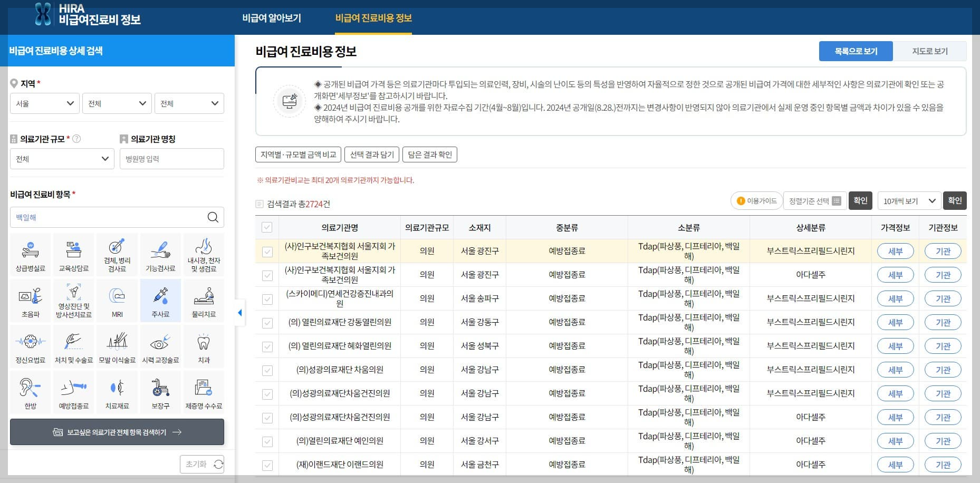This screenshot has width=980, height=483.
Task: Click 세부 on the 차움의원 row
Action: coord(895,370)
